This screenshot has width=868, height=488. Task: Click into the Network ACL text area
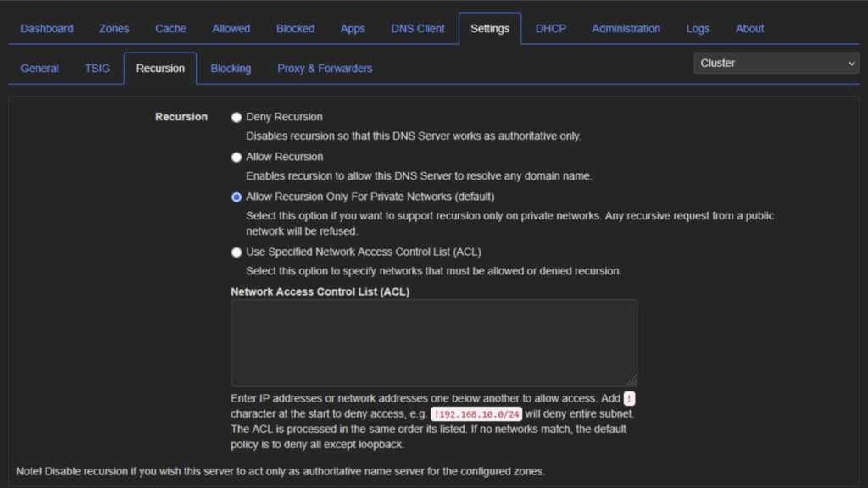coord(434,343)
